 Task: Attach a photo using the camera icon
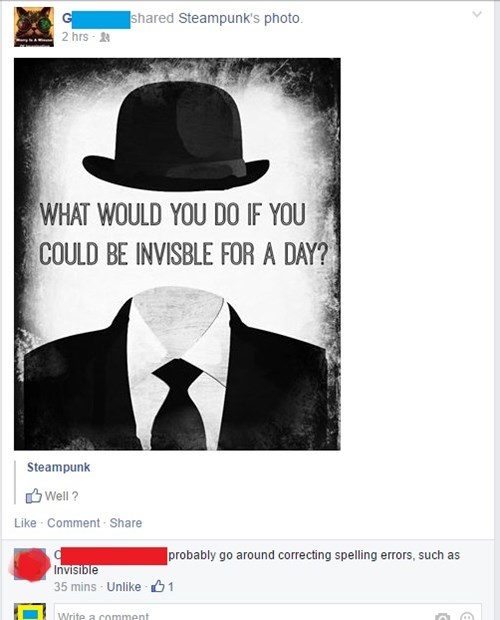444,616
